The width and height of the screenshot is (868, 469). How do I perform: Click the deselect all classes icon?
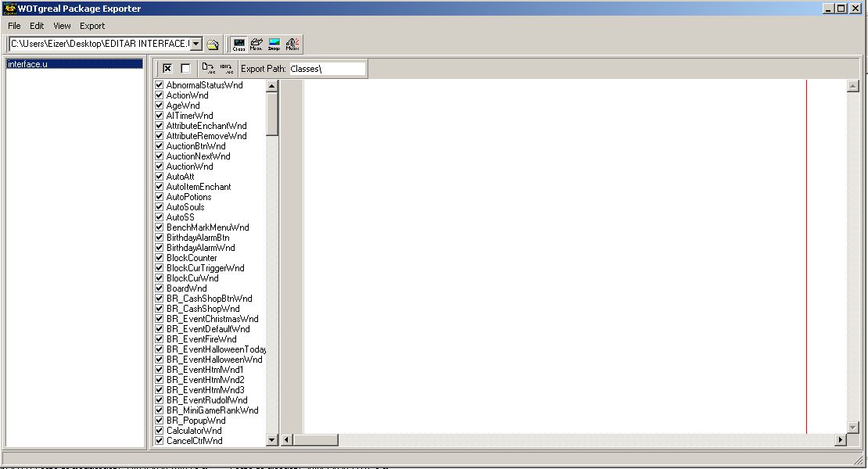[x=185, y=69]
